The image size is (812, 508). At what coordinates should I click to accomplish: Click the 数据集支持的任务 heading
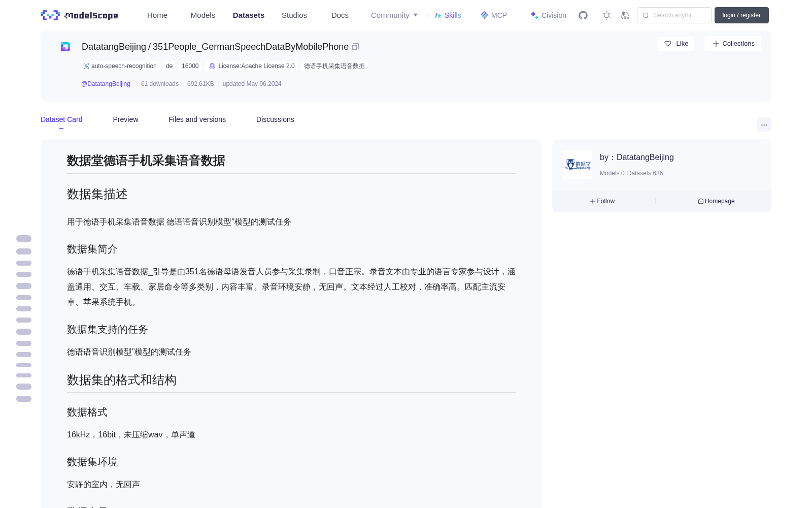108,329
